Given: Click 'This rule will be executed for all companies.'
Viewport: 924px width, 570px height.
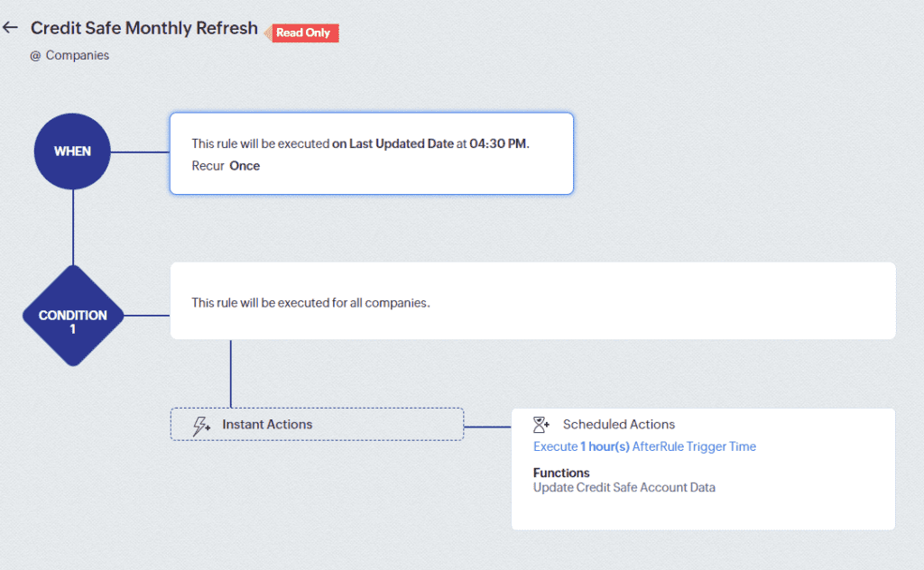Looking at the screenshot, I should coord(310,303).
